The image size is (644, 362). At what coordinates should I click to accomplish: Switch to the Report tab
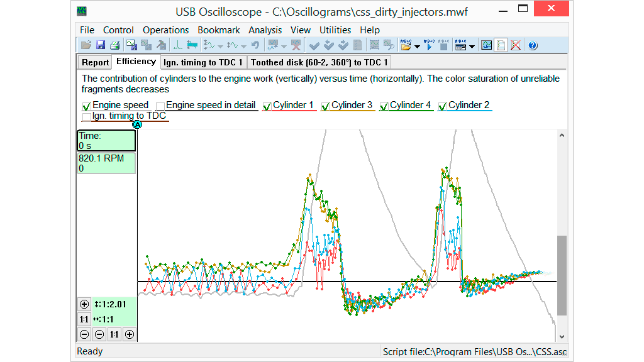pos(95,62)
